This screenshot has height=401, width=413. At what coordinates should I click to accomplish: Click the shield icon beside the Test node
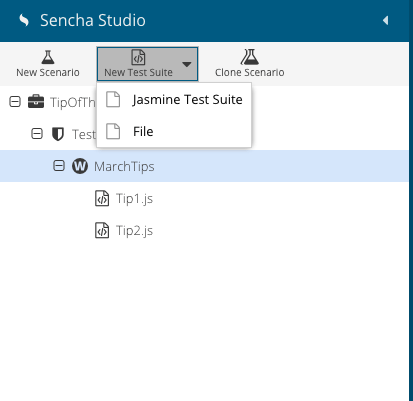58,134
